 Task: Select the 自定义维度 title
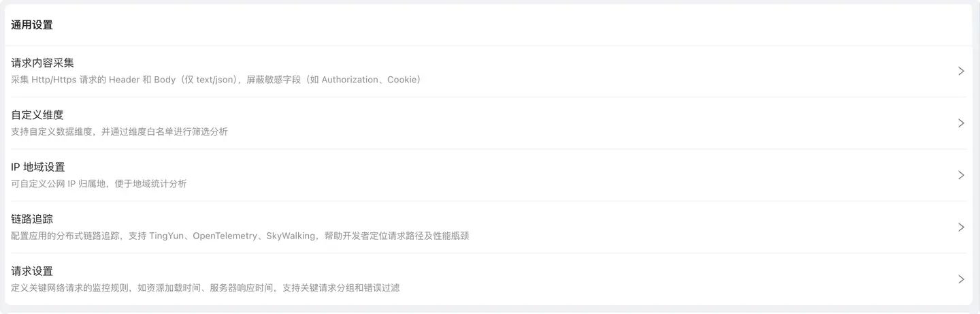pyautogui.click(x=37, y=115)
